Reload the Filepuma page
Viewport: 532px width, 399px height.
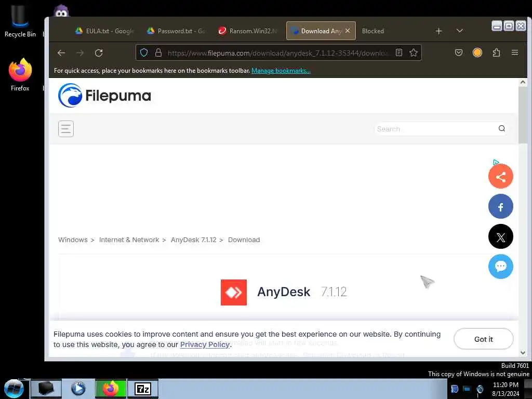99,53
